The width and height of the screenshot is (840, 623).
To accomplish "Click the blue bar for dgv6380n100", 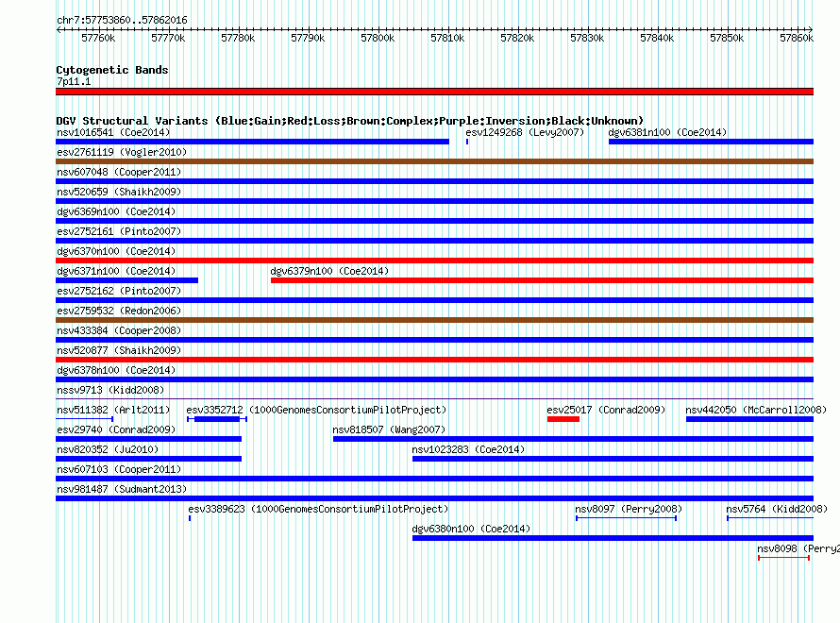I will [x=613, y=538].
